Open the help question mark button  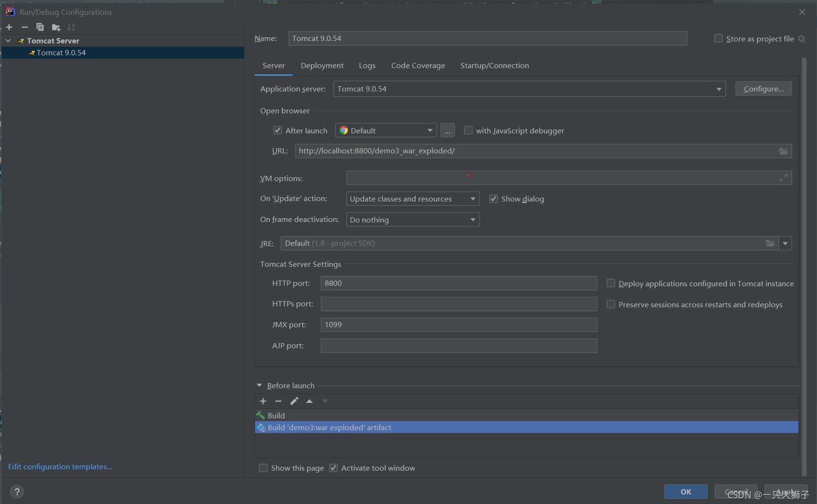click(x=17, y=492)
